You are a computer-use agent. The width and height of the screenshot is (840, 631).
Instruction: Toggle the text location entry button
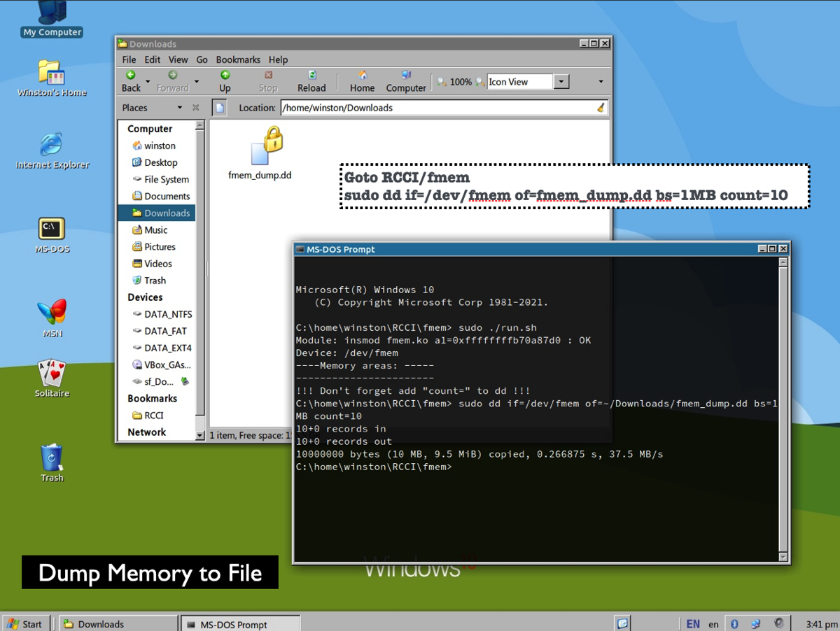(220, 108)
